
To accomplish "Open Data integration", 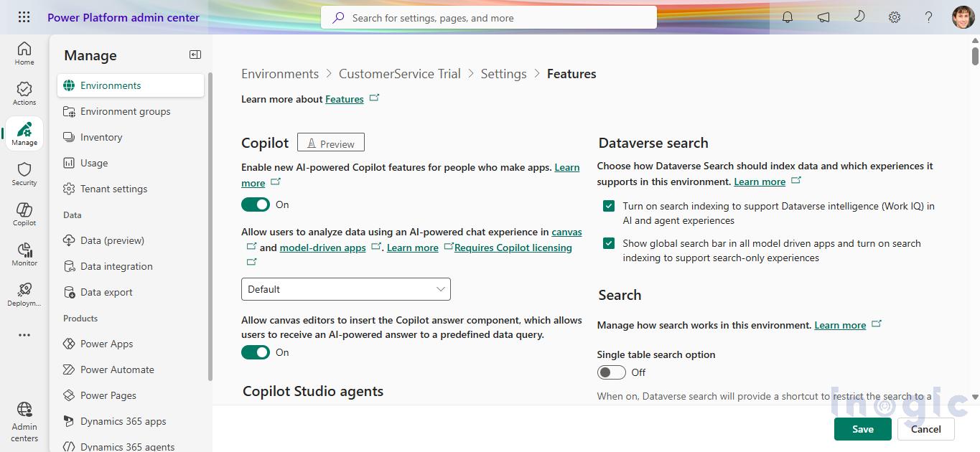I will 131,266.
